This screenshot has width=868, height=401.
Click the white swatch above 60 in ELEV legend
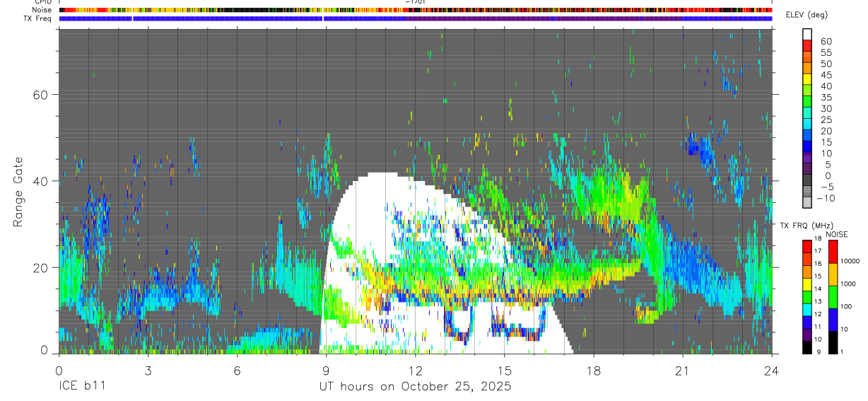pyautogui.click(x=807, y=34)
